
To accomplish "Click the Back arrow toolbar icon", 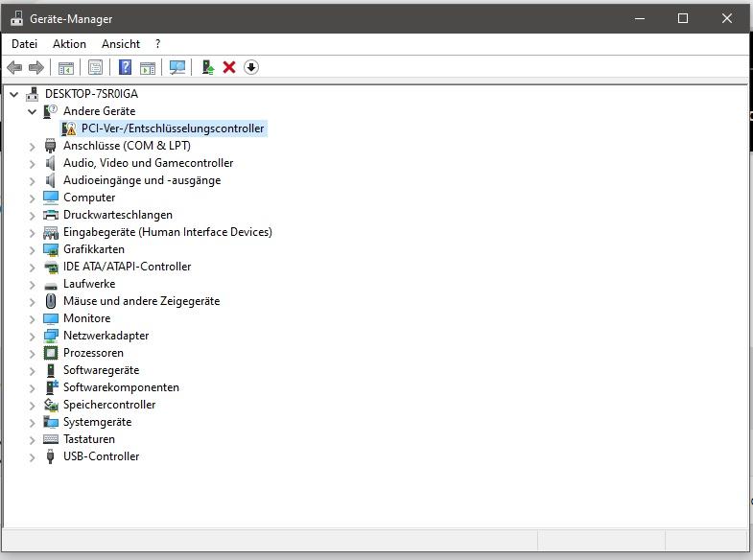I will click(x=14, y=67).
